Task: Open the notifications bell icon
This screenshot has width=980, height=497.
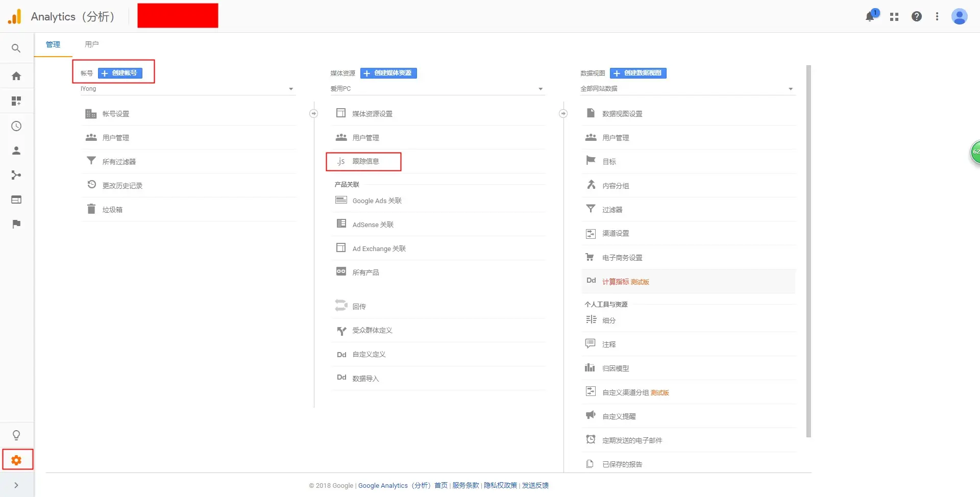Action: [x=870, y=17]
